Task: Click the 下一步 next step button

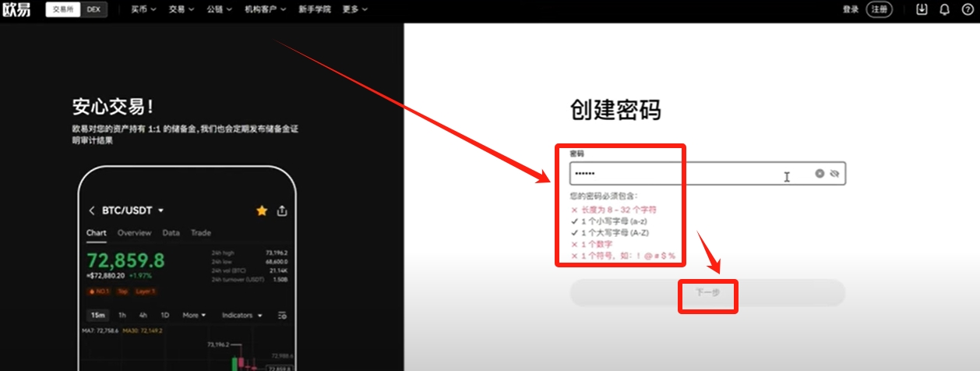Action: pos(707,292)
